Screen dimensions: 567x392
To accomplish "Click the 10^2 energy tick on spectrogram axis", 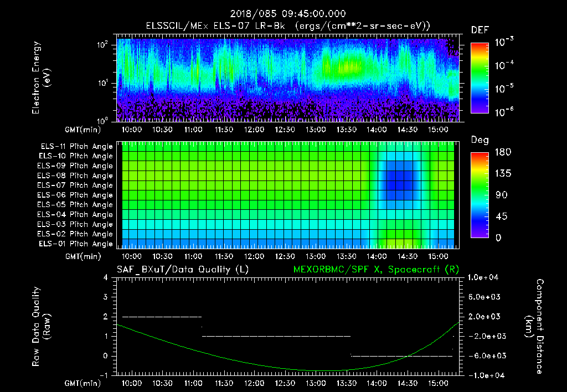I will [102, 45].
